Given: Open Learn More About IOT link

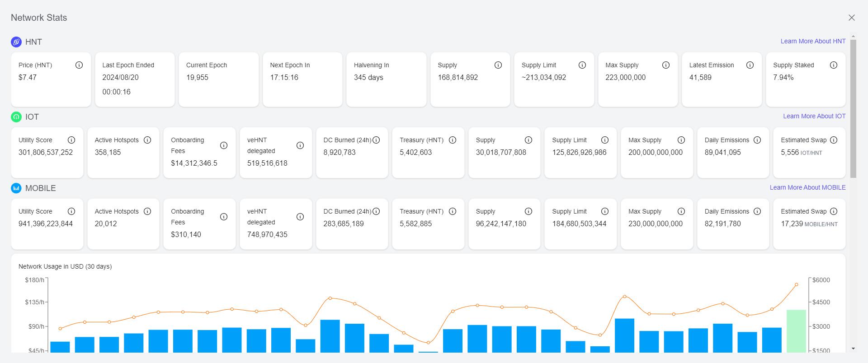Looking at the screenshot, I should tap(814, 116).
